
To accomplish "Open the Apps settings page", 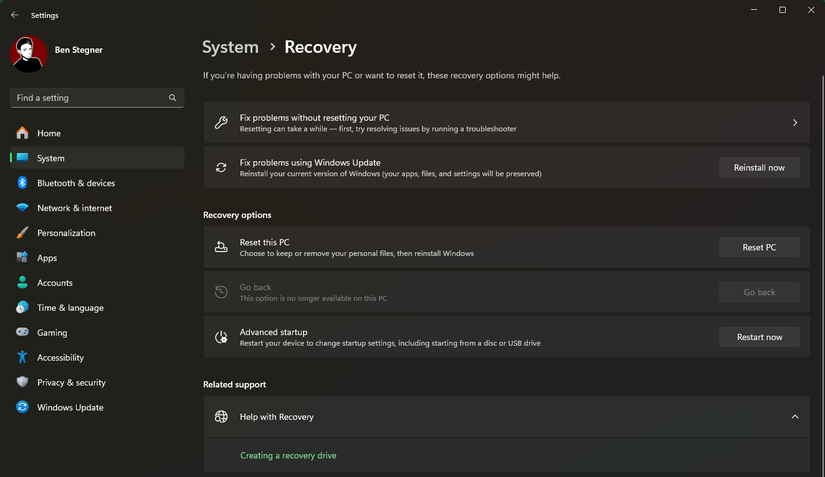I will [47, 258].
